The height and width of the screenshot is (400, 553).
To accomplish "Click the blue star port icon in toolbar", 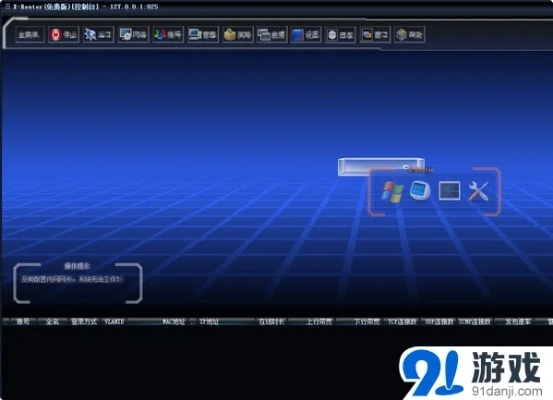I will [x=98, y=35].
